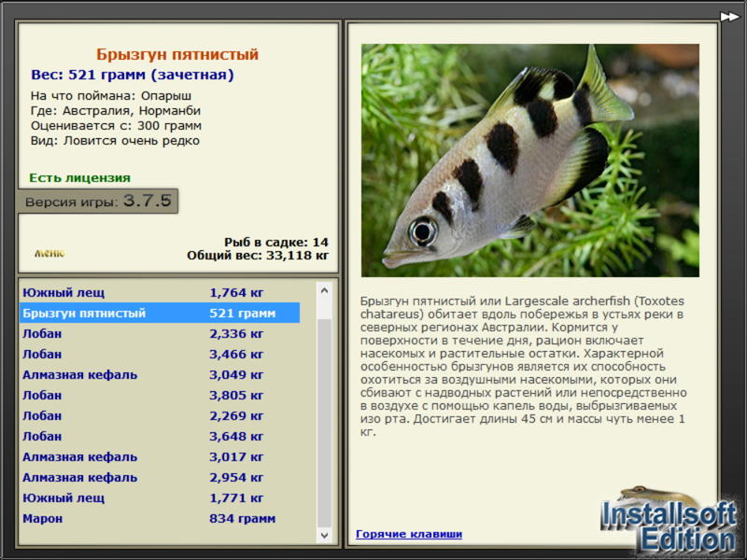Open the «Горячие клавиши» link

point(409,534)
